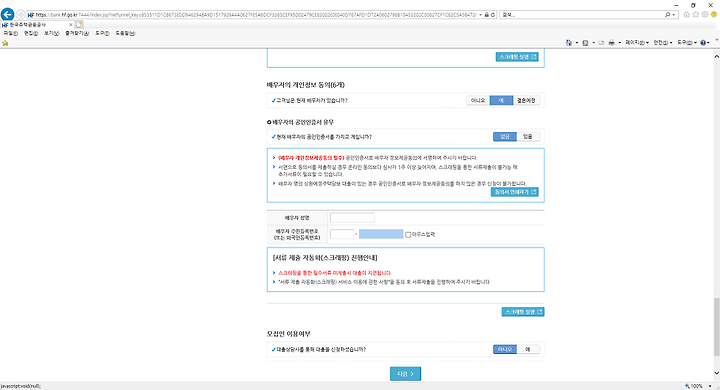This screenshot has height=390, width=720.
Task: Click the address bar lock security icon
Action: [487, 15]
